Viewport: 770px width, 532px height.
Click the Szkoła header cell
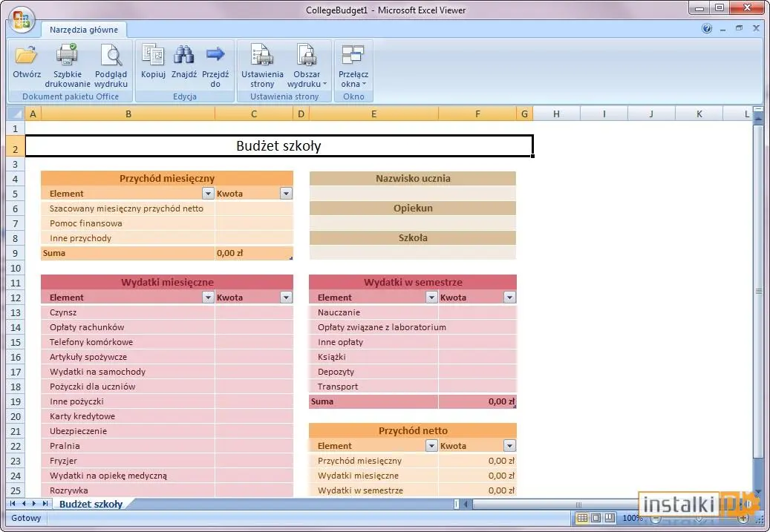point(413,237)
